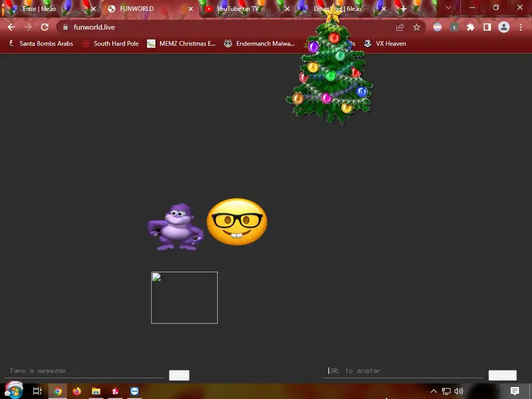
Task: Close the 'Error | file.io' tab
Action: (94, 9)
